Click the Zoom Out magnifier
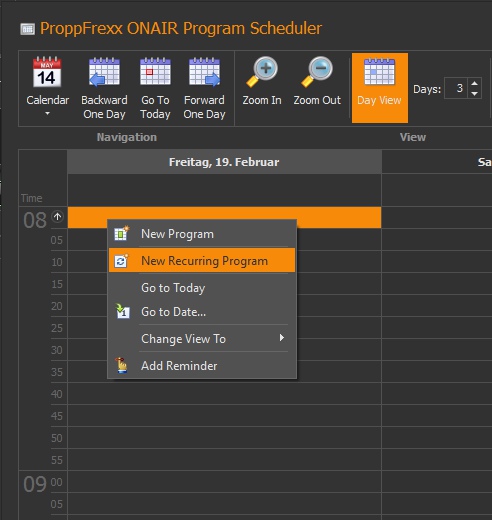Image resolution: width=492 pixels, height=520 pixels. click(x=317, y=72)
